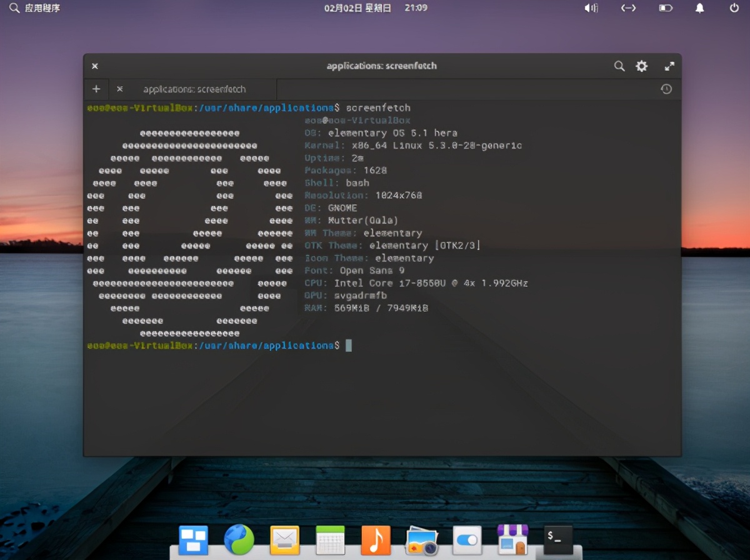
Task: Open the Photos app from the dock
Action: (x=421, y=538)
